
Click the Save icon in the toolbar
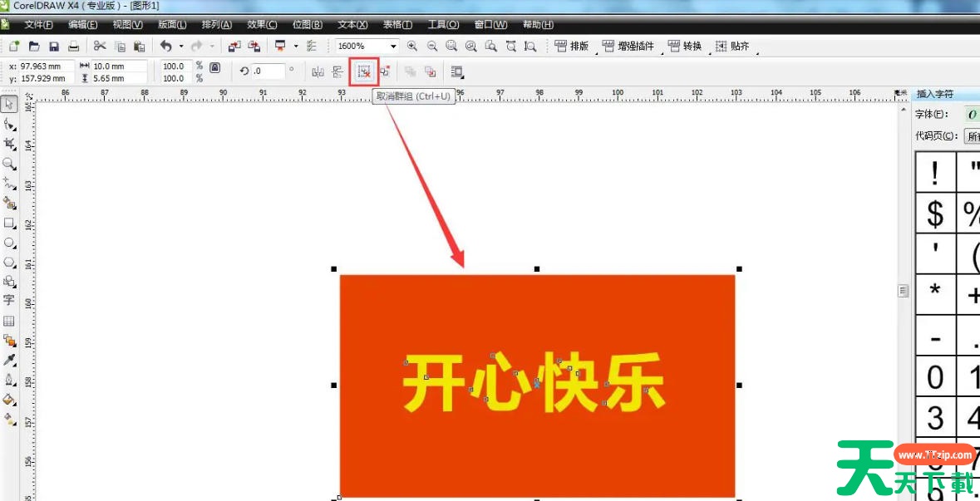click(54, 47)
